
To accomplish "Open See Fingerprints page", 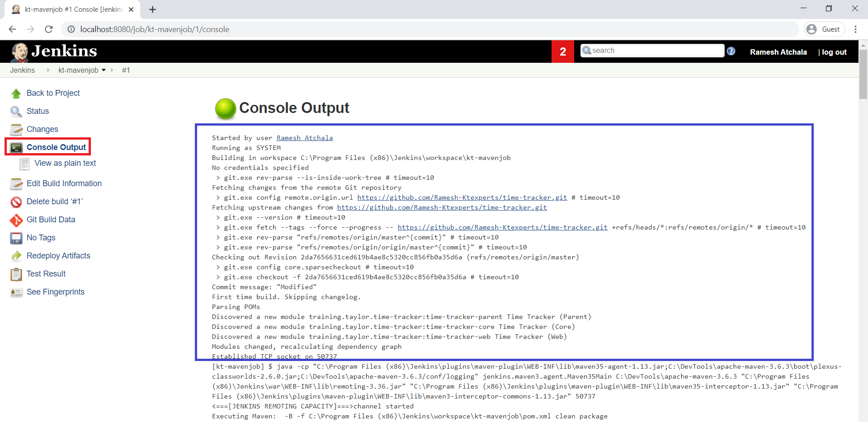I will click(x=56, y=292).
